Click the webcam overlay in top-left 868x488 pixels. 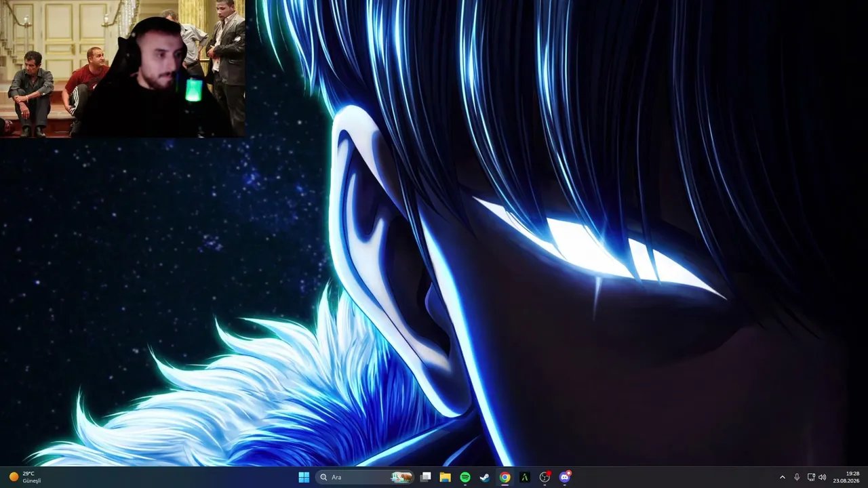tap(123, 68)
